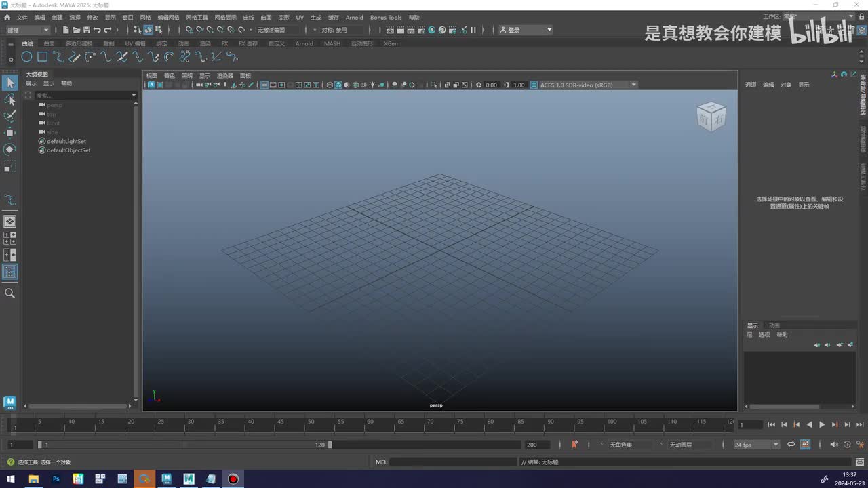
Task: Activate the Lasso select tool
Action: point(9,100)
